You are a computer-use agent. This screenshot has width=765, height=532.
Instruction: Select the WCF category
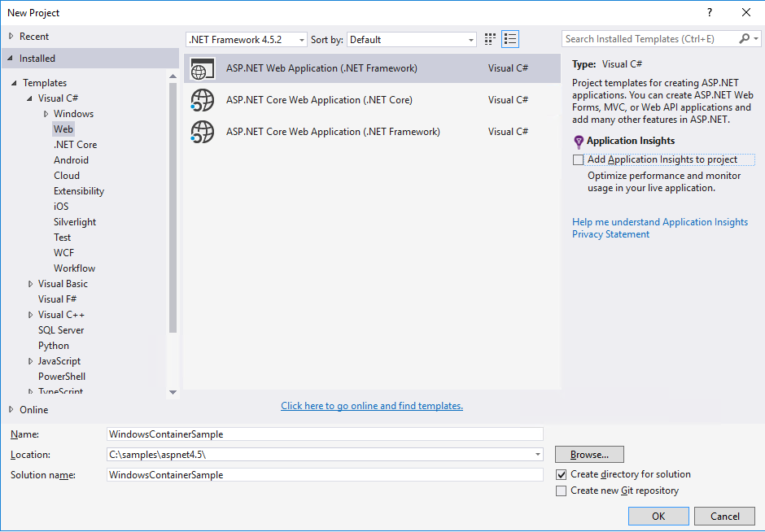pyautogui.click(x=64, y=253)
